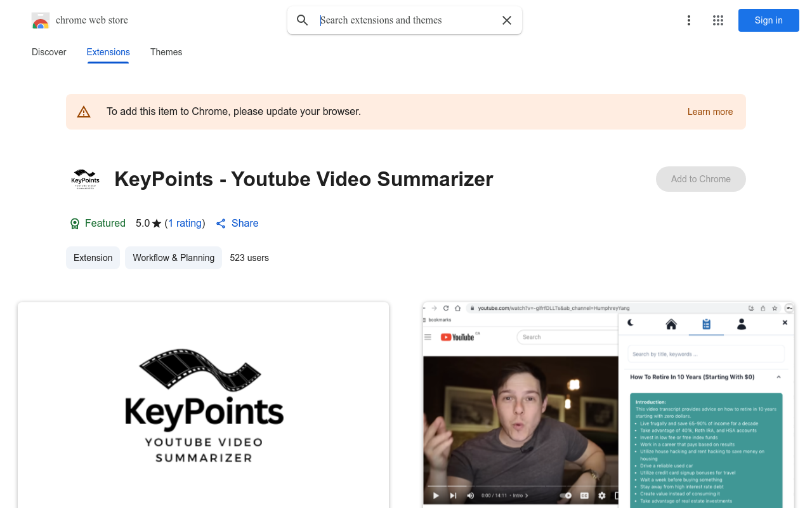Click the Sign in button

coord(769,20)
